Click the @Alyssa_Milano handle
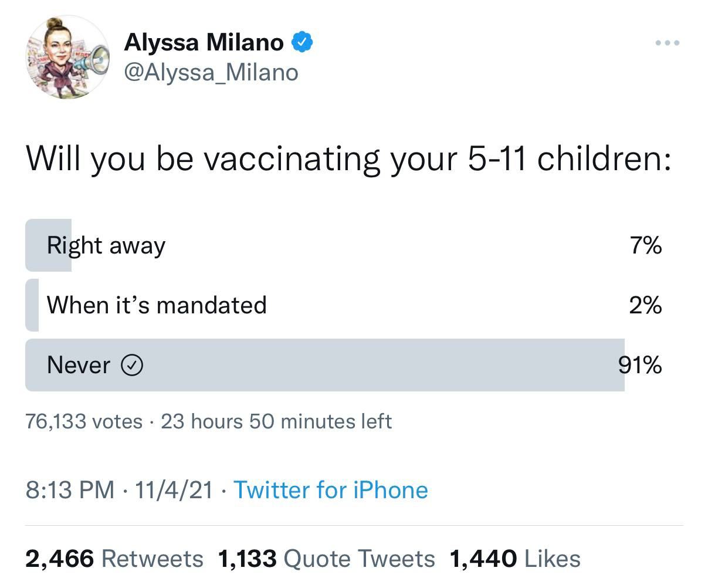 coord(211,73)
